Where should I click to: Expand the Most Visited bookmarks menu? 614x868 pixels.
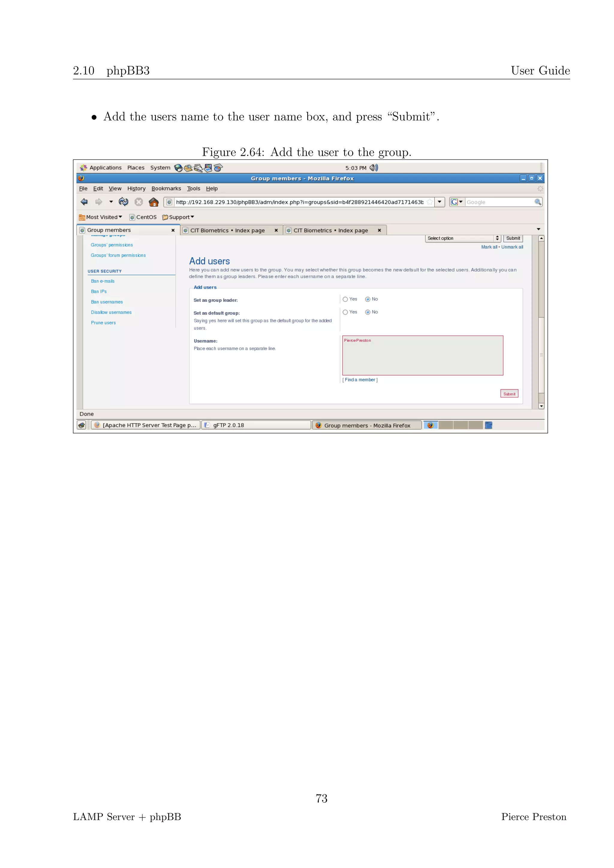pyautogui.click(x=100, y=217)
